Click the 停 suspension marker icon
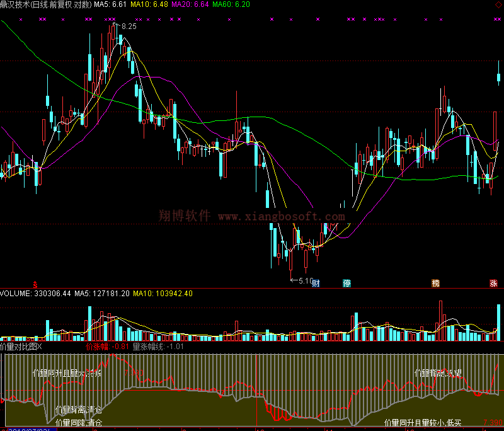504x431 pixels. pyautogui.click(x=347, y=283)
